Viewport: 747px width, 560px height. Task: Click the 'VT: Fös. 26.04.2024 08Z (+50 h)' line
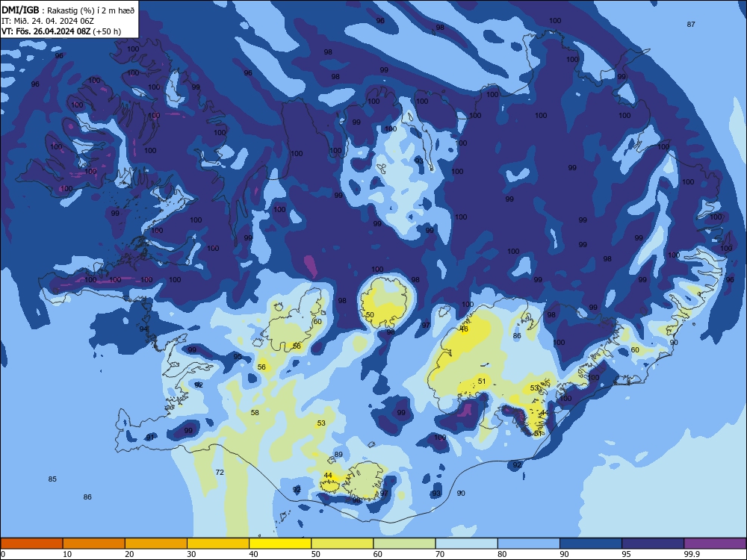61,31
